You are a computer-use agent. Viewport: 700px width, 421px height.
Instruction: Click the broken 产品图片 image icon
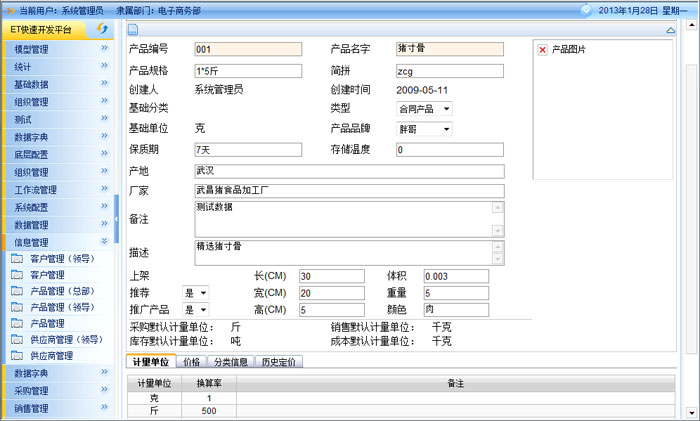(x=542, y=49)
